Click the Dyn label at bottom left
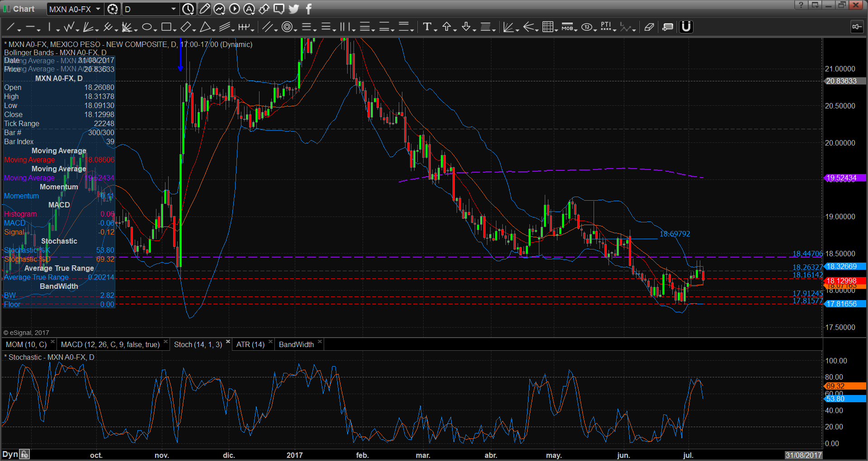 pos(10,455)
